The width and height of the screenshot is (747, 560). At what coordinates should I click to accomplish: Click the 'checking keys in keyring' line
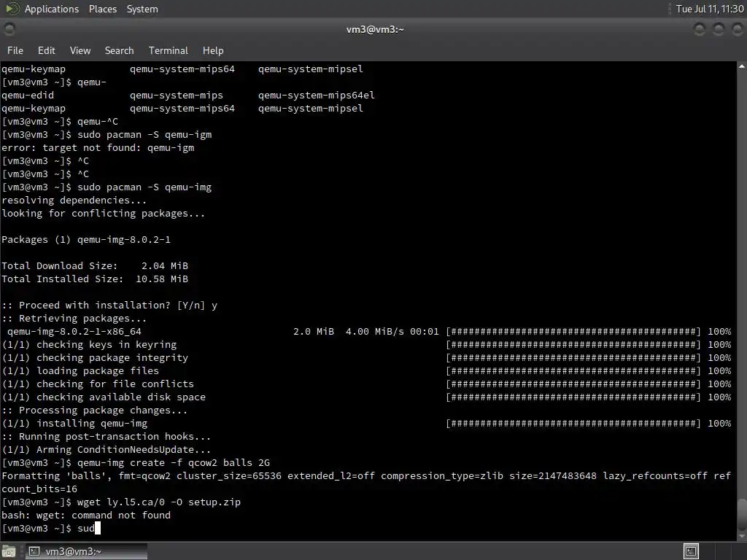click(x=89, y=344)
